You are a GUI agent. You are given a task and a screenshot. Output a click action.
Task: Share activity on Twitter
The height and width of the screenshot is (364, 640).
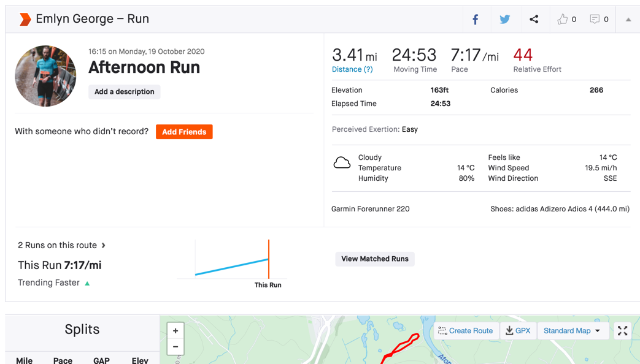point(505,19)
